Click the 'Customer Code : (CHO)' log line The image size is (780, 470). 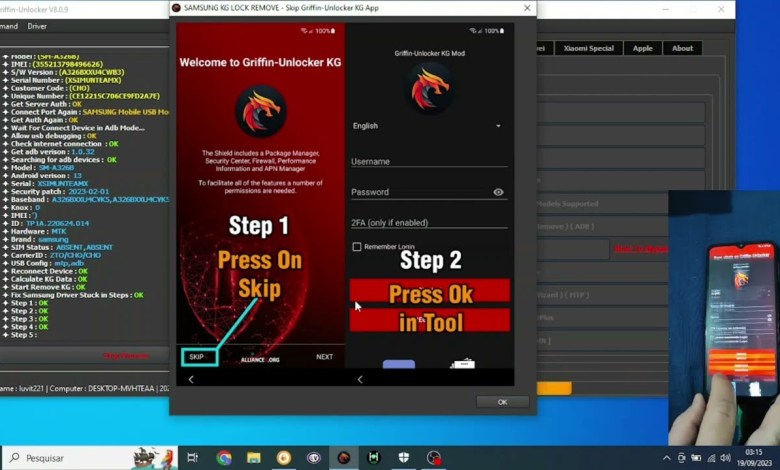pyautogui.click(x=46, y=88)
